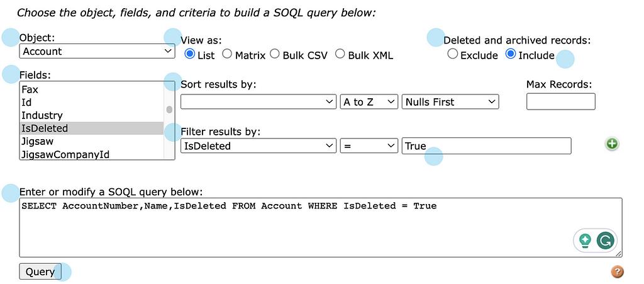Viewport: 644px width, 284px height.
Task: Select the List view radio button
Action: (x=189, y=55)
